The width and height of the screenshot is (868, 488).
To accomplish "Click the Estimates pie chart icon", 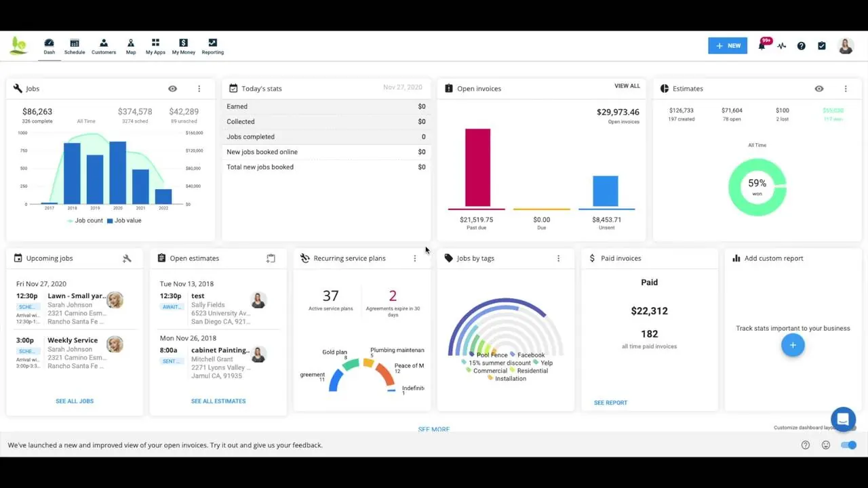I will (x=665, y=89).
